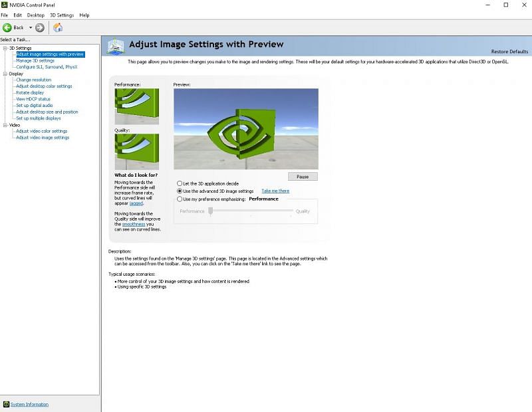
Task: Click the Quality end of slider
Action: [x=303, y=211]
